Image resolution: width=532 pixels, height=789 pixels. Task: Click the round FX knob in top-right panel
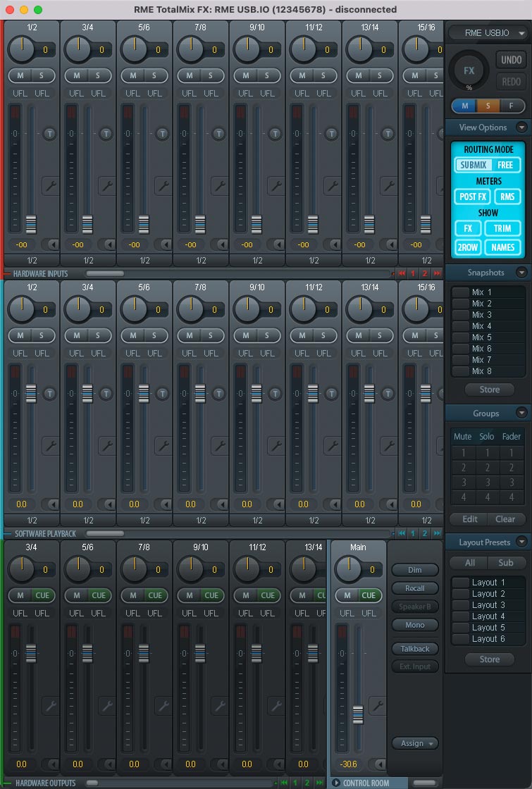point(469,70)
